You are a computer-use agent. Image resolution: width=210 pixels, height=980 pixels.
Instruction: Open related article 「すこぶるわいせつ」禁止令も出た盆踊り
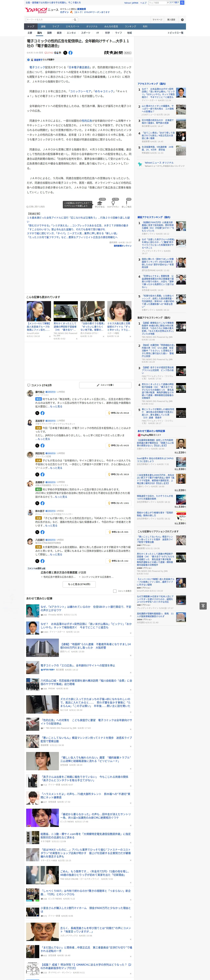pyautogui.click(x=66, y=229)
